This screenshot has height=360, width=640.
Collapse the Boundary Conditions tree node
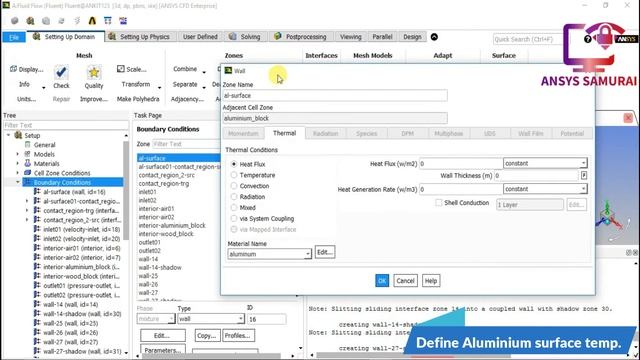[x=18, y=182]
